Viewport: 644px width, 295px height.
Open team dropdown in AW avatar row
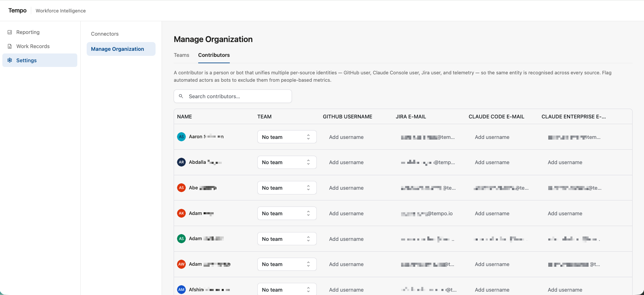click(287, 264)
